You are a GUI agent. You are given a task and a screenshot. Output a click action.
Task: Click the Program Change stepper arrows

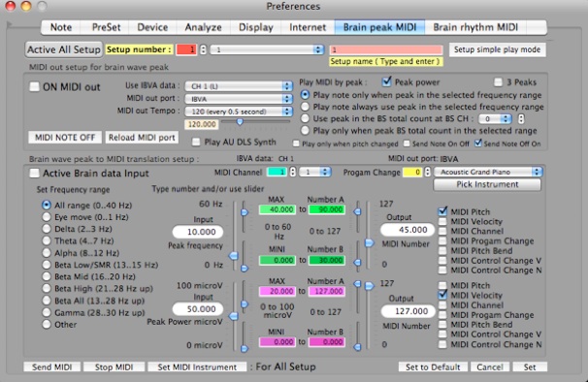(428, 172)
